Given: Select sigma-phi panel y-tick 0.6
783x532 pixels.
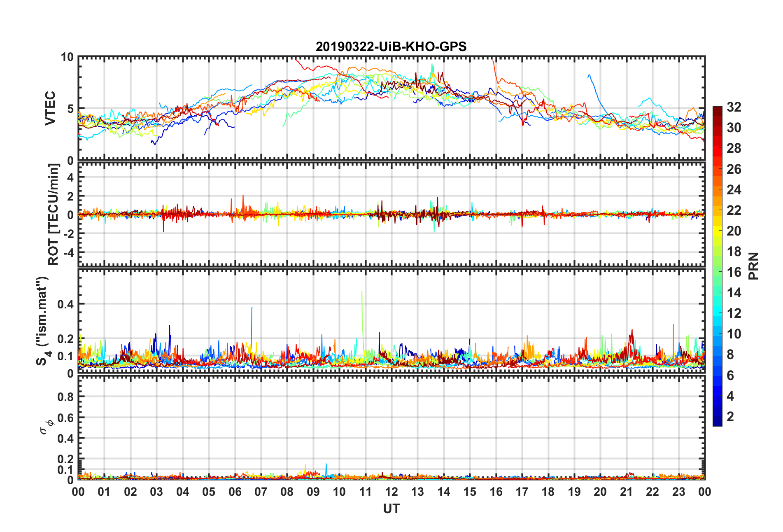Looking at the screenshot, I should coord(66,418).
